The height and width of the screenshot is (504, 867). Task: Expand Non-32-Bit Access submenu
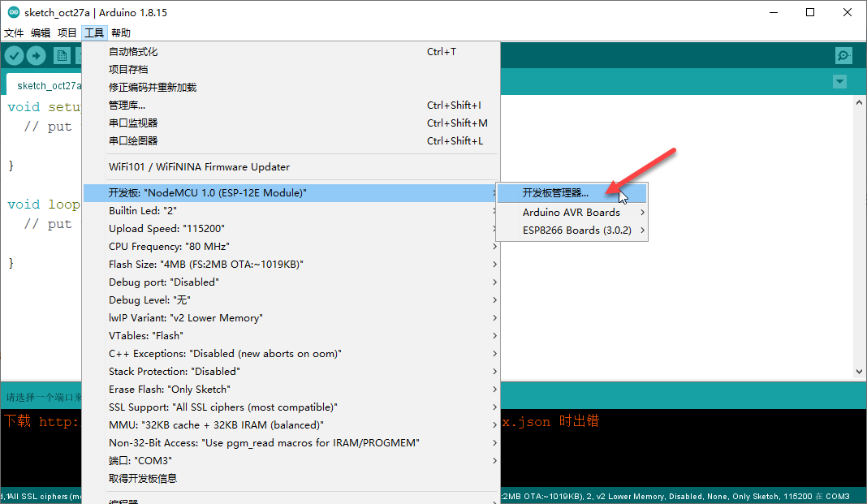point(291,442)
